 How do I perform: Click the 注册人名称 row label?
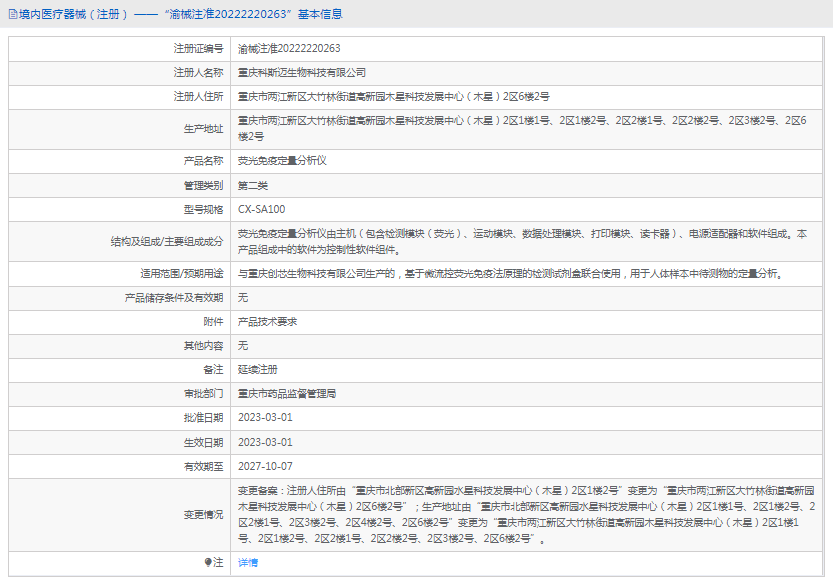pos(199,73)
